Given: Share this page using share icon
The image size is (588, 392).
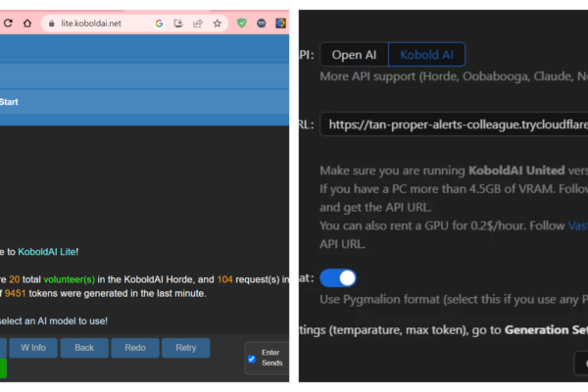Looking at the screenshot, I should [x=198, y=24].
